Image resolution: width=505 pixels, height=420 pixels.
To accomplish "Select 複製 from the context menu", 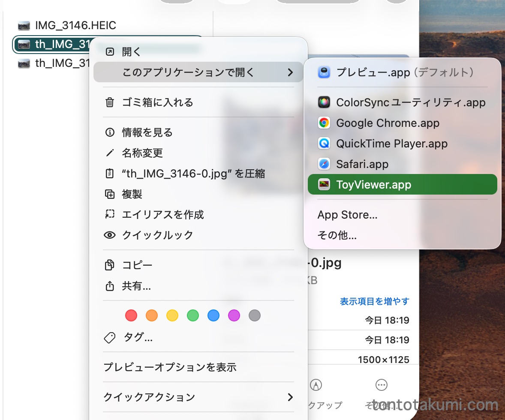I will coord(132,194).
